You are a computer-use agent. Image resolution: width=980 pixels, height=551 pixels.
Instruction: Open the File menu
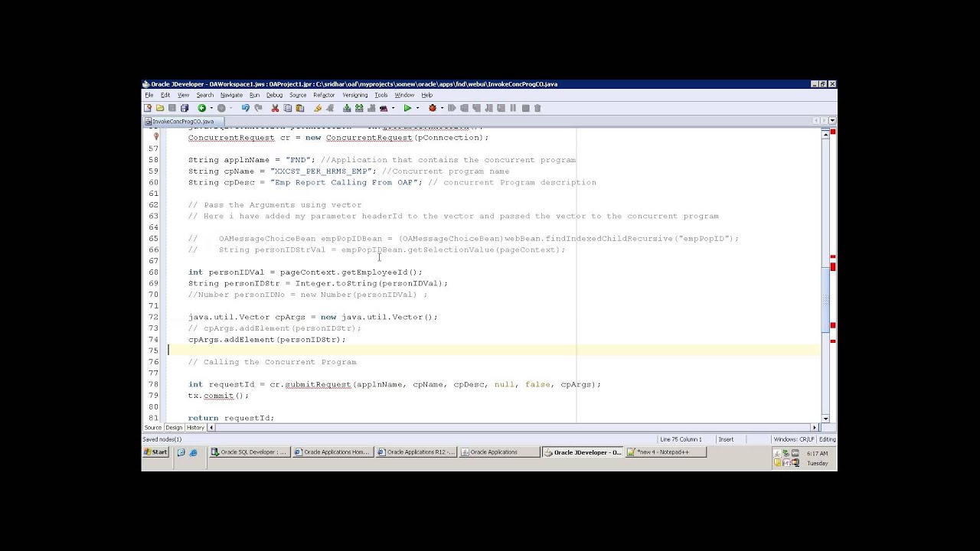click(x=149, y=95)
